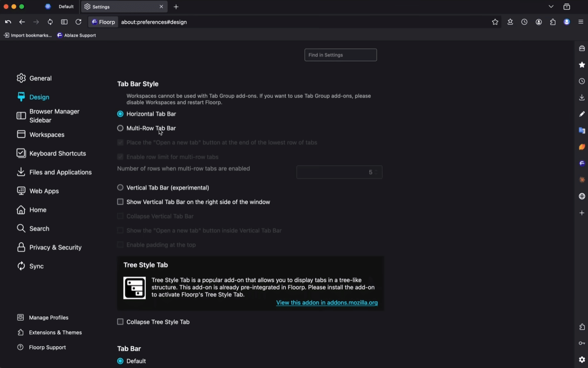The image size is (588, 368).
Task: Open Keyboard Shortcuts settings
Action: 51,153
